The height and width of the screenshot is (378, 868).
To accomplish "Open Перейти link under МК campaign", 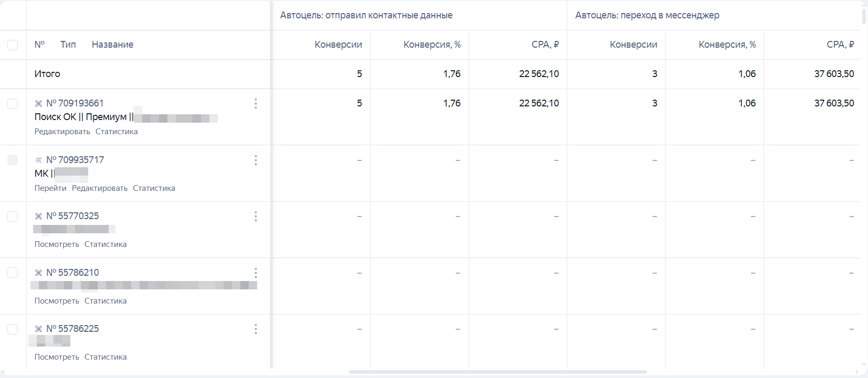I will 50,188.
